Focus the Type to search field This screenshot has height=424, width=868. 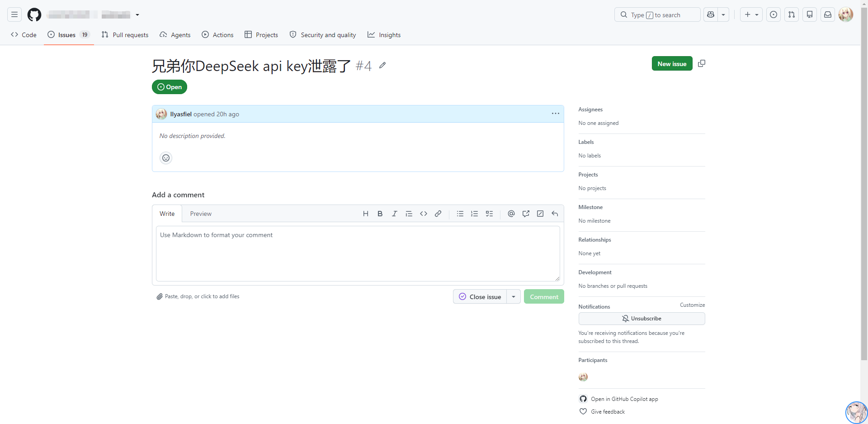click(x=657, y=14)
